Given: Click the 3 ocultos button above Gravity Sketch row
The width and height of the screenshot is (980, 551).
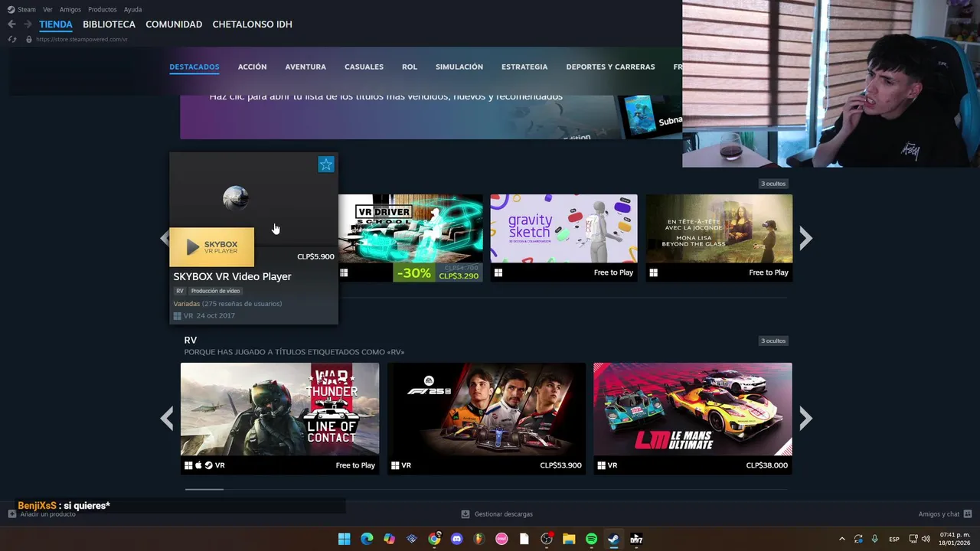Looking at the screenshot, I should coord(773,184).
